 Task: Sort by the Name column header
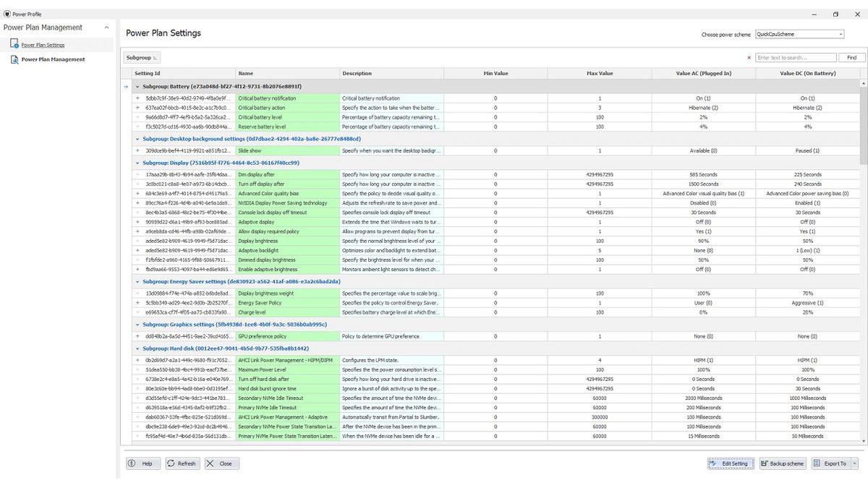[x=287, y=73]
